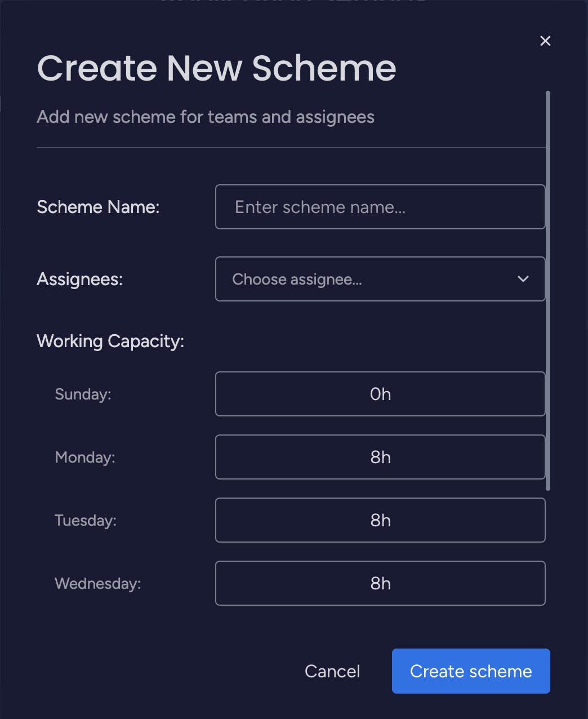Click the Working Capacity heading

(110, 341)
